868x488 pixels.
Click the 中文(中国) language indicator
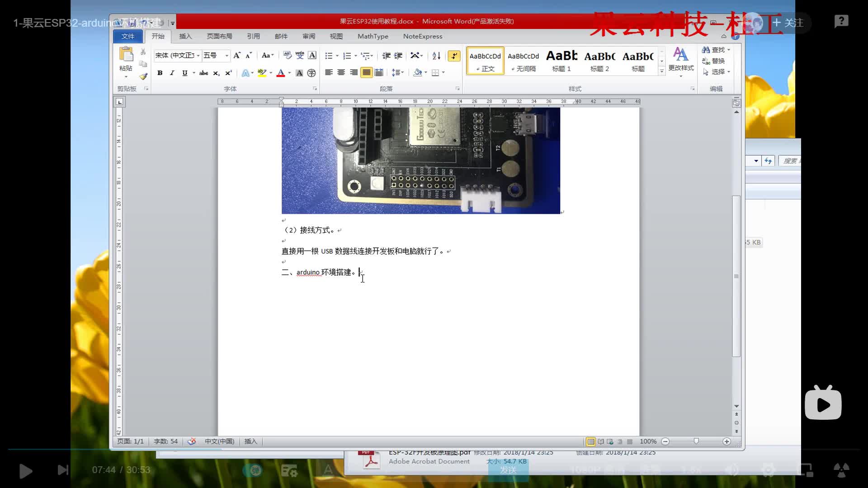219,441
